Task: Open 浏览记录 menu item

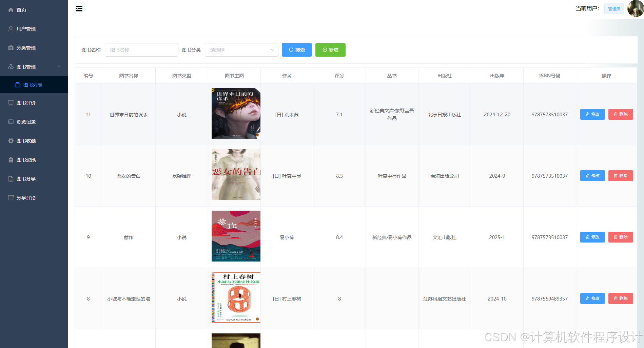Action: point(34,122)
